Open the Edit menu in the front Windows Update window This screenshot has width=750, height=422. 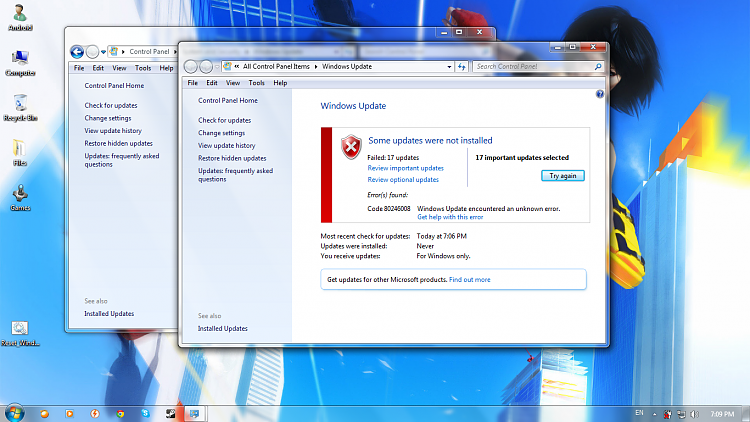212,83
